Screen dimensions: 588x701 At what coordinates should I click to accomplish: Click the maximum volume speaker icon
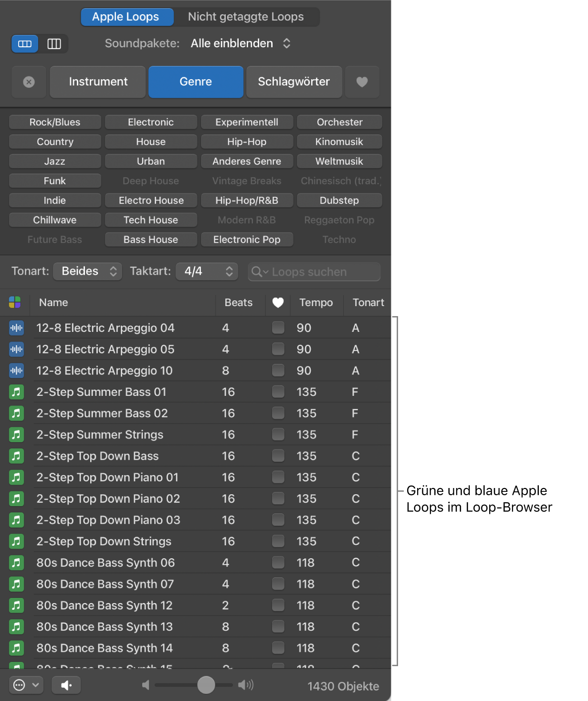[x=246, y=685]
